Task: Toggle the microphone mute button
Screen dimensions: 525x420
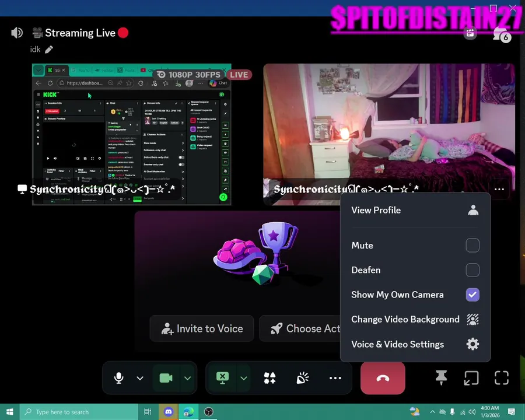Action: pyautogui.click(x=118, y=378)
